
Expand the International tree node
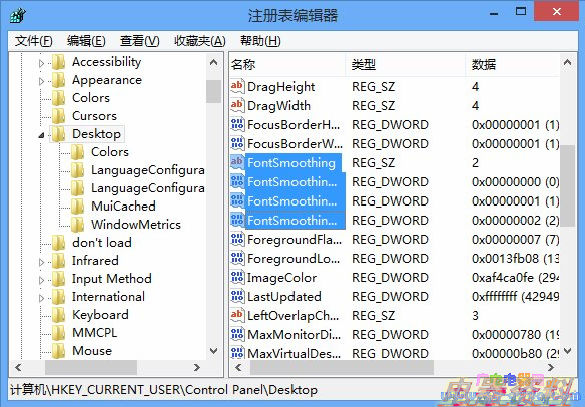41,298
